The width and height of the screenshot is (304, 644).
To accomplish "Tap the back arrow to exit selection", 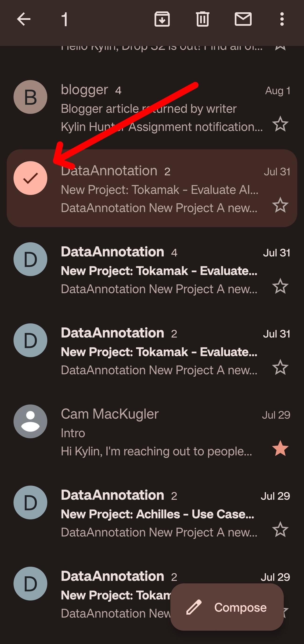I will click(x=24, y=19).
